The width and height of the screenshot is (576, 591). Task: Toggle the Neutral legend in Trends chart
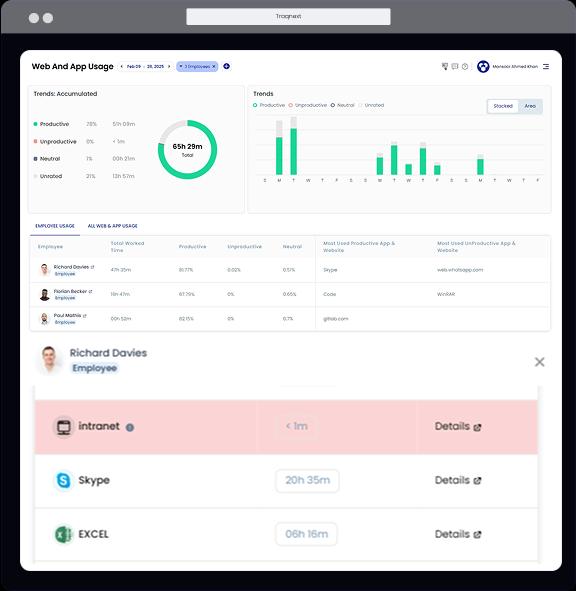click(342, 105)
